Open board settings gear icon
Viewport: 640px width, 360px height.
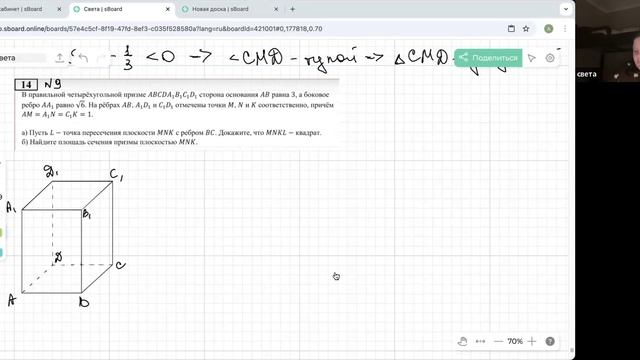click(x=550, y=58)
